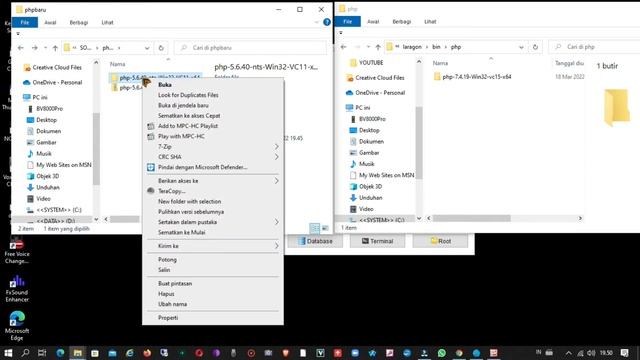
Task: Open Windows Start menu
Action: coord(8,353)
